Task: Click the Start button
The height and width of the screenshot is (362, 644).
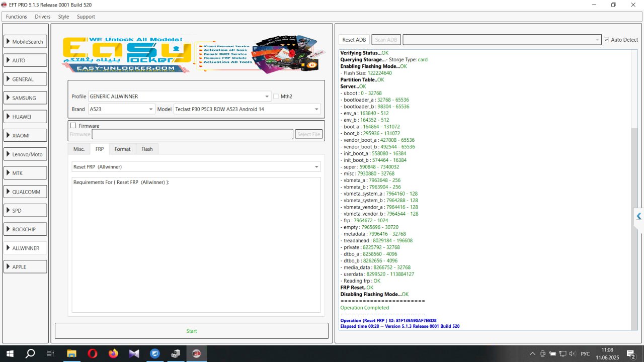Action: tap(192, 331)
